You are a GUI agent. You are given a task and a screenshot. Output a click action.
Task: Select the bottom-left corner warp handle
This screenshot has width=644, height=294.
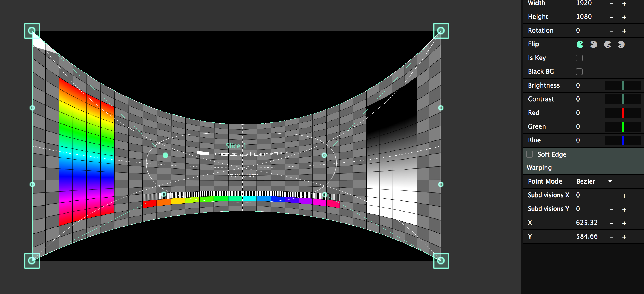click(32, 261)
